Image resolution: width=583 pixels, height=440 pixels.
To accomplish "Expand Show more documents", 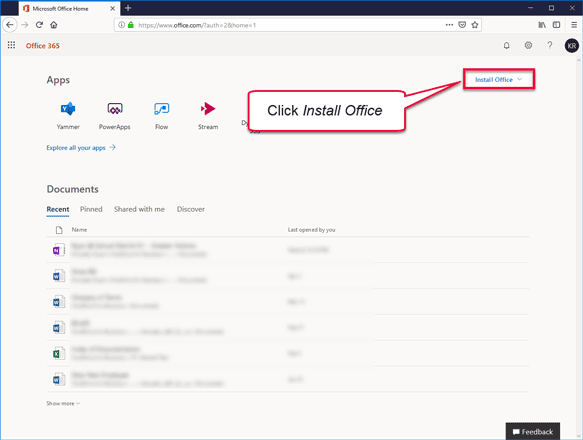I will click(63, 403).
